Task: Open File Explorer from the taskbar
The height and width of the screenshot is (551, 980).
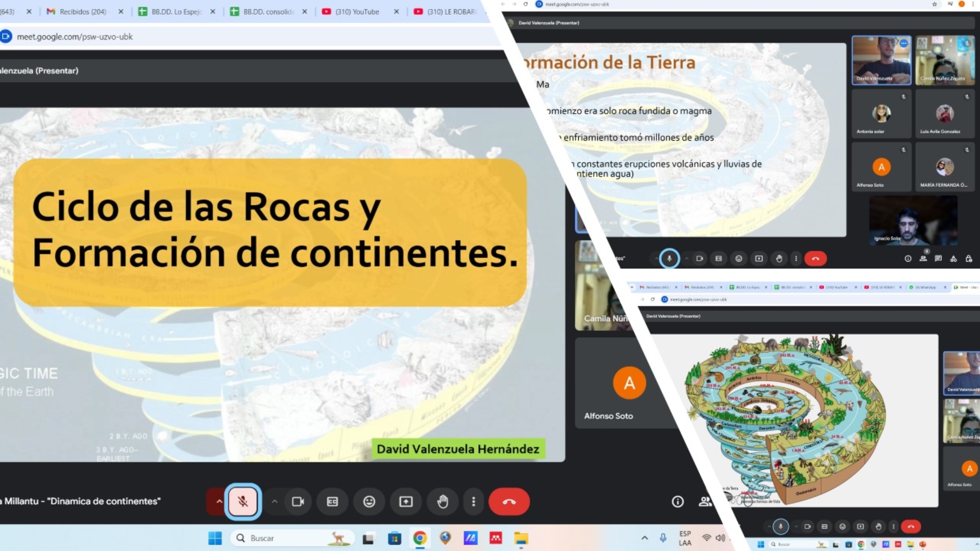Action: (521, 538)
